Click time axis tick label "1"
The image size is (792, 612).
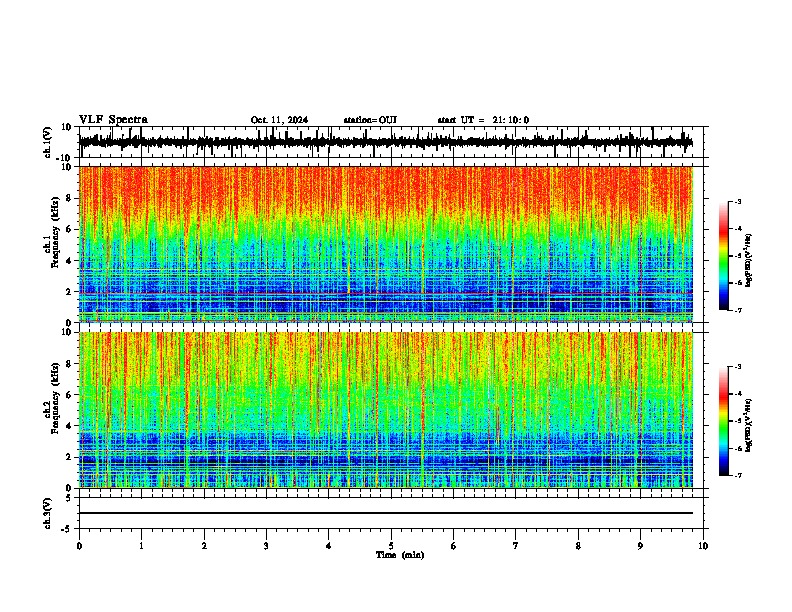[x=141, y=546]
